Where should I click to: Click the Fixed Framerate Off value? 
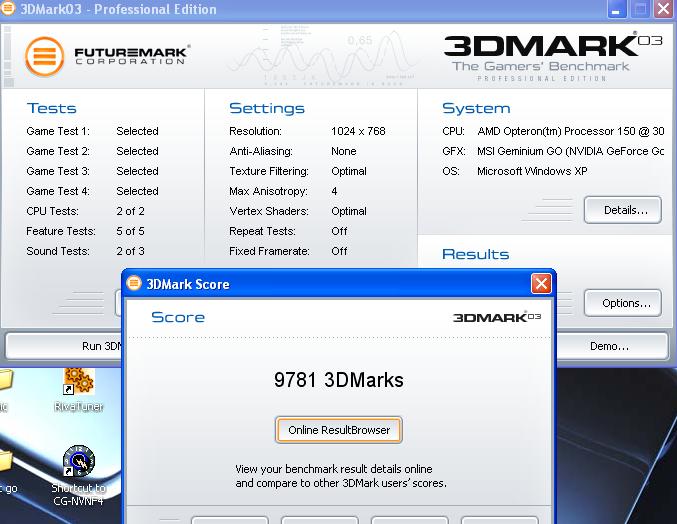(339, 251)
